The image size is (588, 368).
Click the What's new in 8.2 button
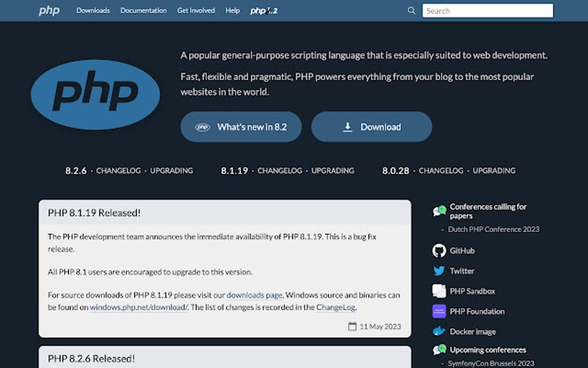(x=241, y=127)
